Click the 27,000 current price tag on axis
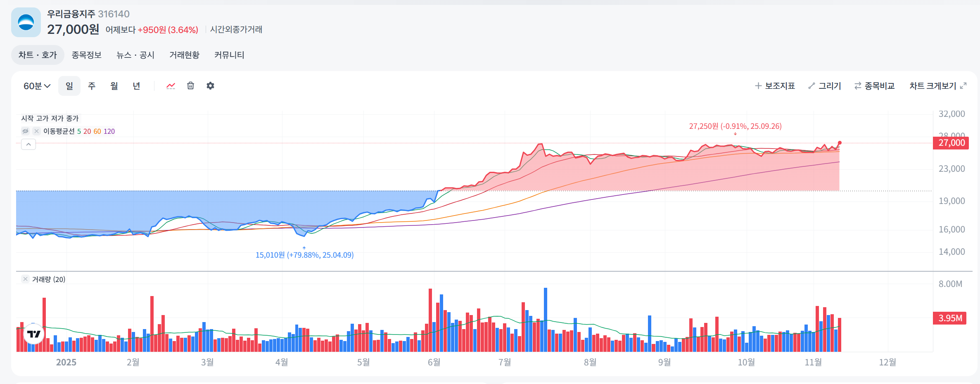The image size is (980, 384). click(x=951, y=143)
